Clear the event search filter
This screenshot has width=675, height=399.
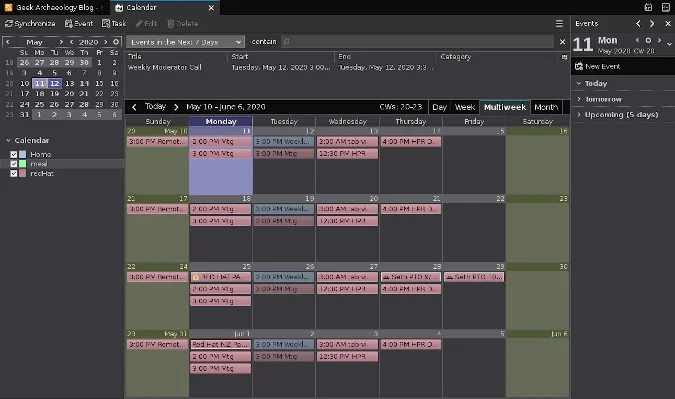pyautogui.click(x=562, y=42)
